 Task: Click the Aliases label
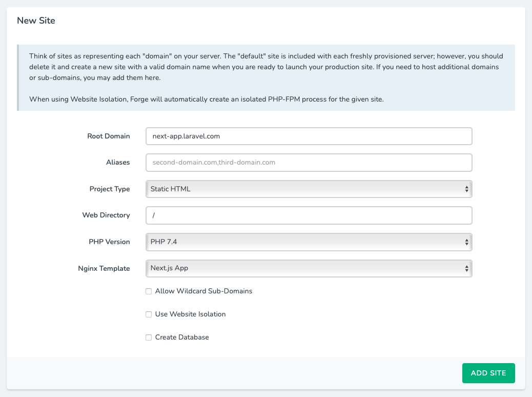tap(118, 162)
